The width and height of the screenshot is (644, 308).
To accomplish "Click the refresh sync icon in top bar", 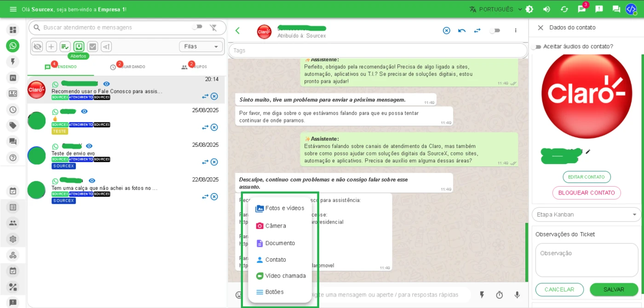I will [564, 9].
